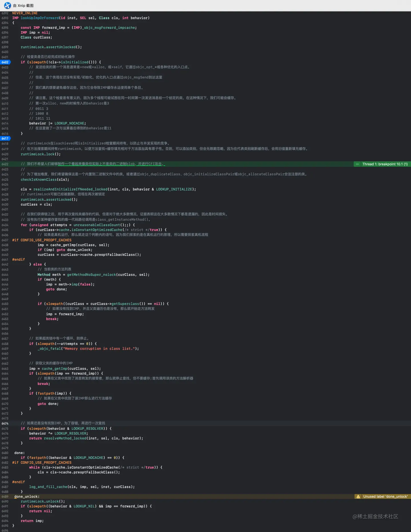Select the LOOKUP_INITIALIZE constant
This screenshot has width=411, height=532.
click(x=174, y=189)
